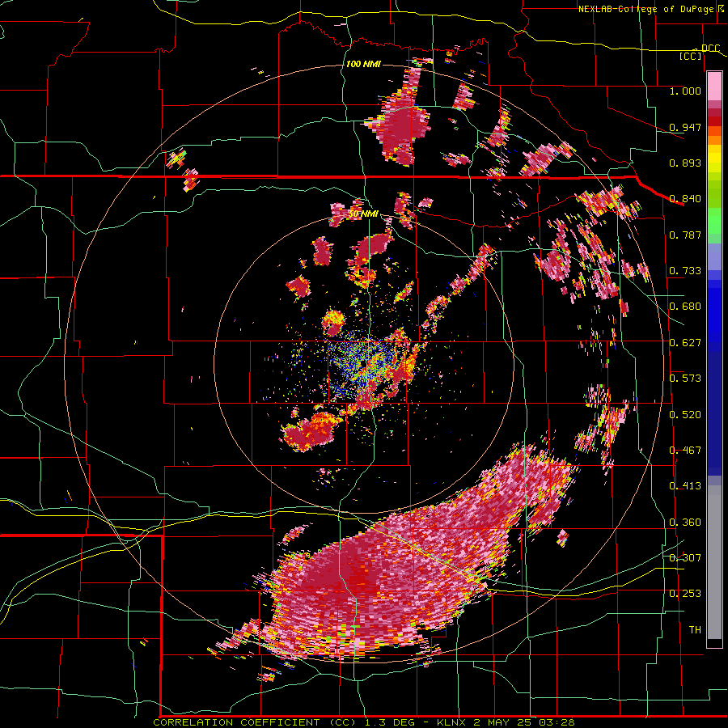Click the 0.787 scale value
The height and width of the screenshot is (728, 728).
point(685,235)
